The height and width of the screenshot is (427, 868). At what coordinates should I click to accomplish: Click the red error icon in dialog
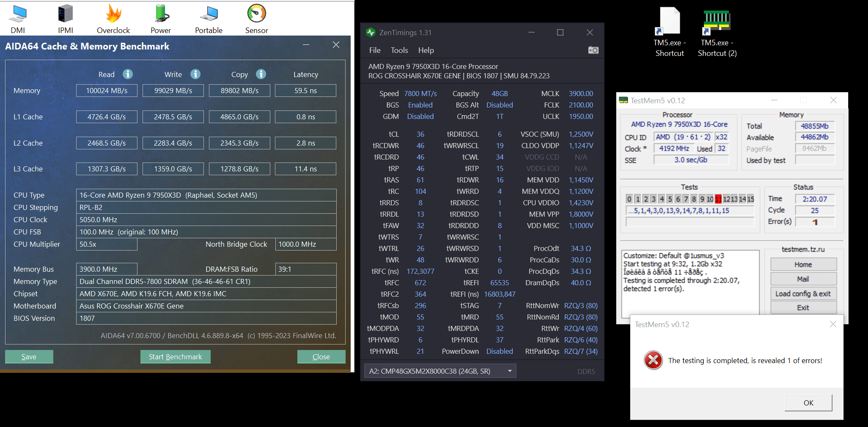pyautogui.click(x=653, y=360)
